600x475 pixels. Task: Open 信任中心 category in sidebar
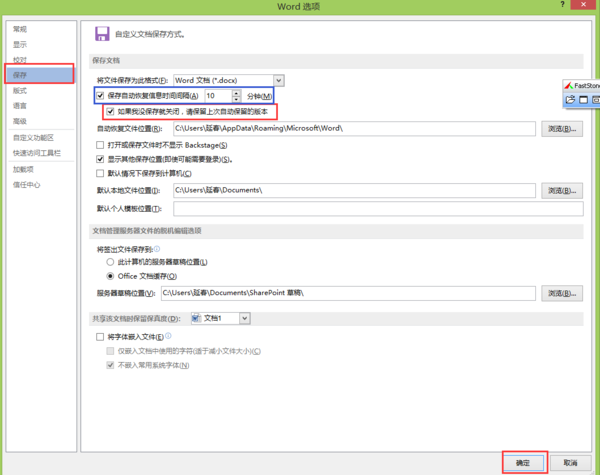(26, 185)
